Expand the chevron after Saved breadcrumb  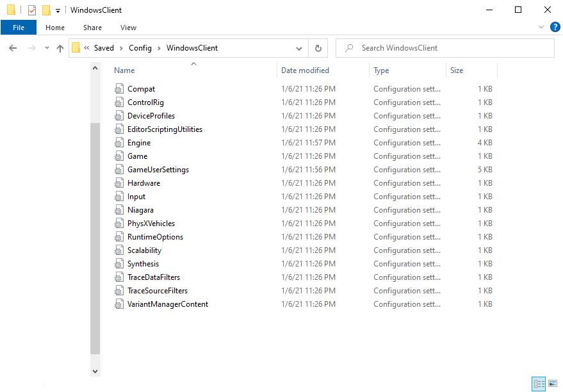coord(121,49)
